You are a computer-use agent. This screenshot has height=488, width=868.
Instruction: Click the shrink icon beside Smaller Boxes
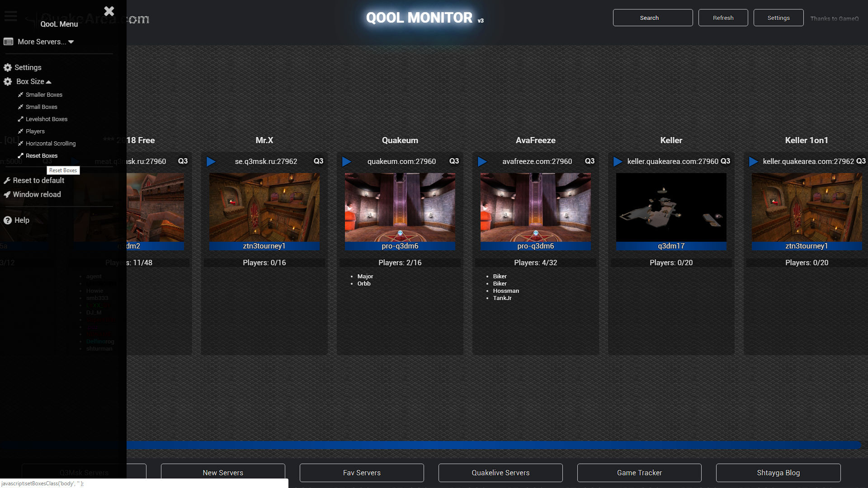(20, 94)
